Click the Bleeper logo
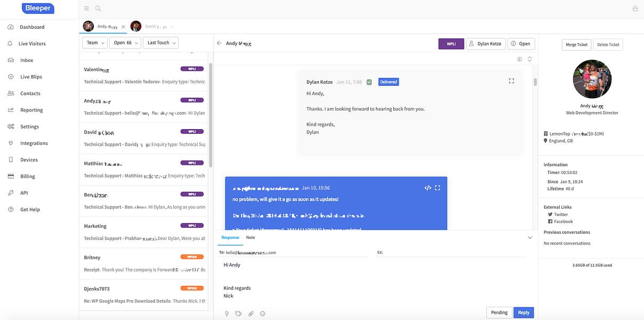The image size is (644, 320). [x=38, y=8]
